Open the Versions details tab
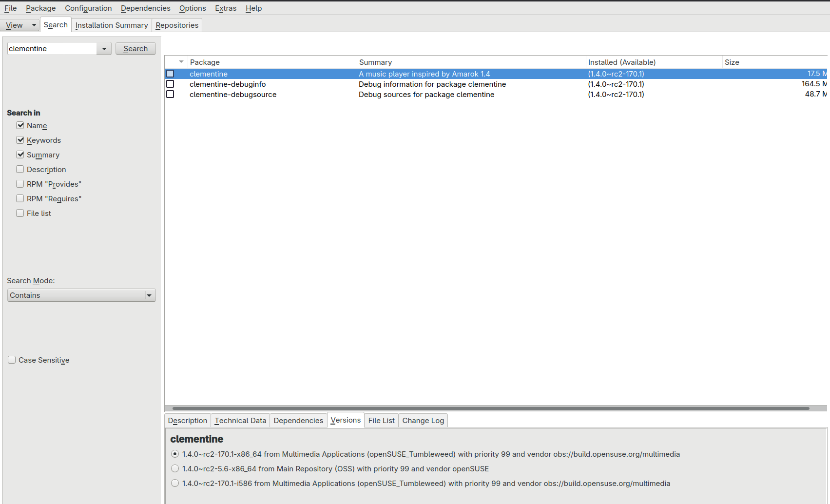The height and width of the screenshot is (504, 830). point(346,420)
